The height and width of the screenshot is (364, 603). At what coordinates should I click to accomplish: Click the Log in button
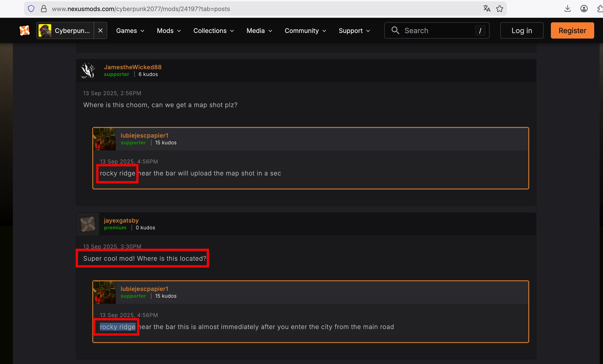click(x=522, y=31)
